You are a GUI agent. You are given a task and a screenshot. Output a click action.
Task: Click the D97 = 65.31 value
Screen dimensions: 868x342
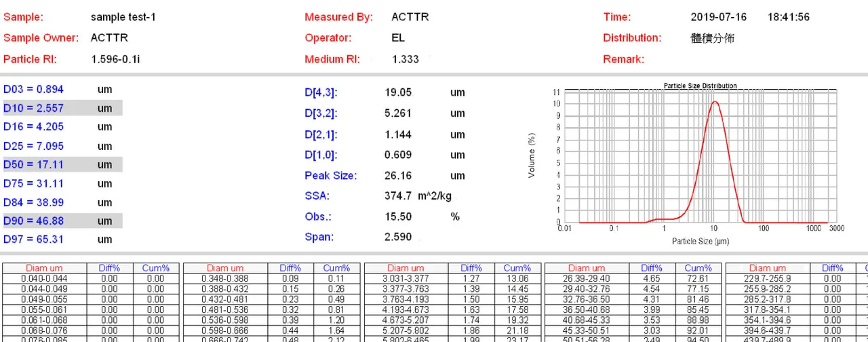(34, 239)
